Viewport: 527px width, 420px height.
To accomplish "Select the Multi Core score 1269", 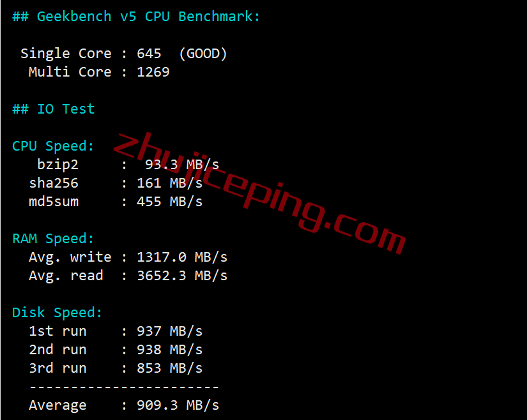I will tap(153, 72).
